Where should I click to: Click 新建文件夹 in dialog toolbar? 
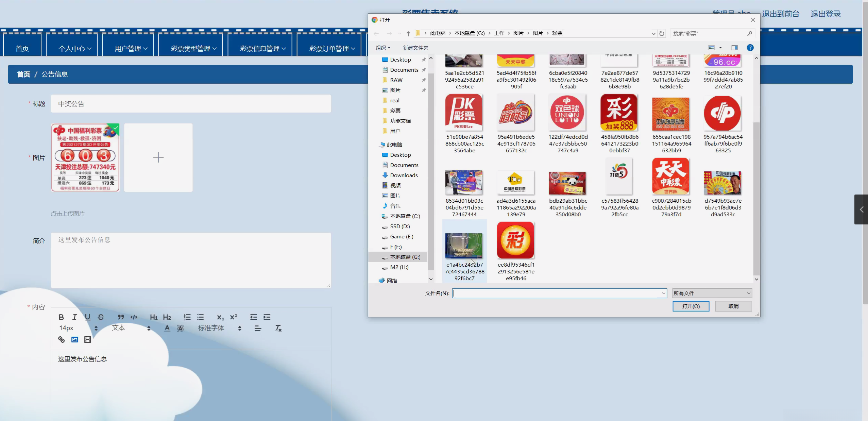pos(415,48)
